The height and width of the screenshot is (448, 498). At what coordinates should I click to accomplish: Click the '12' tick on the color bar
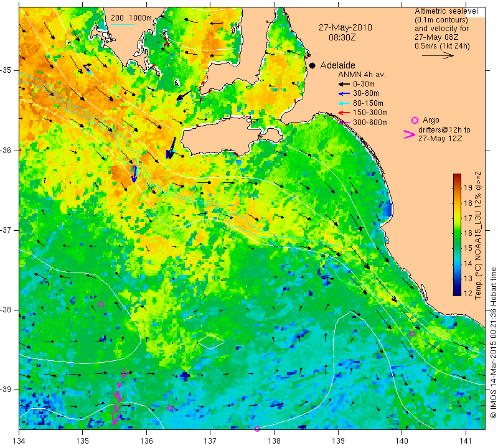click(468, 293)
